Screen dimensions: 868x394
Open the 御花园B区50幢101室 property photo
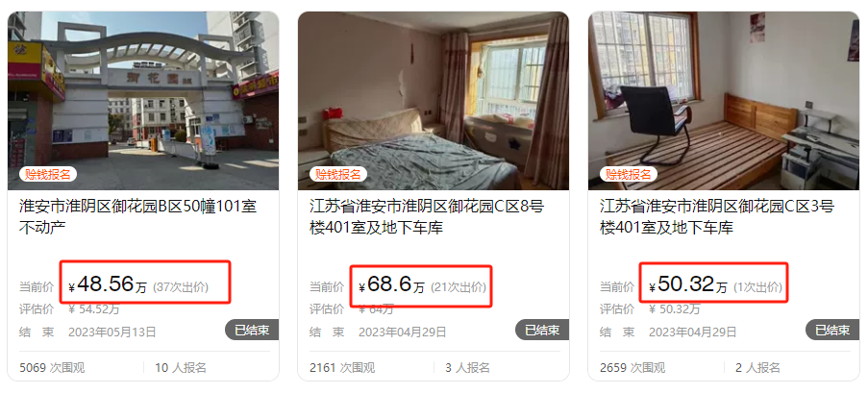click(143, 101)
